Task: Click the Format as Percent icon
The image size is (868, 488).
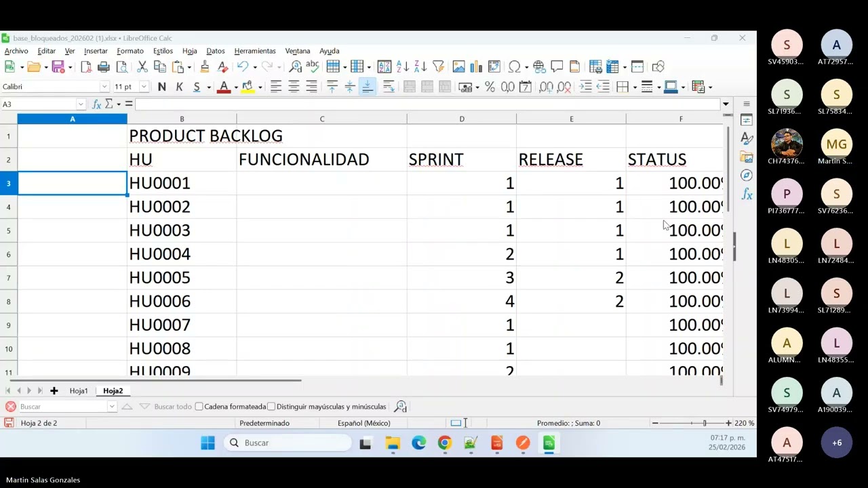Action: point(490,87)
